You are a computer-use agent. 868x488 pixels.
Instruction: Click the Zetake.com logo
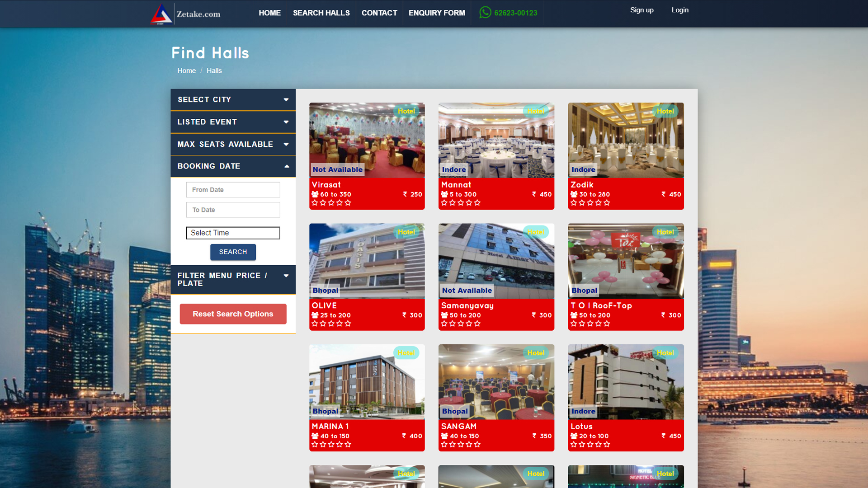pyautogui.click(x=186, y=14)
